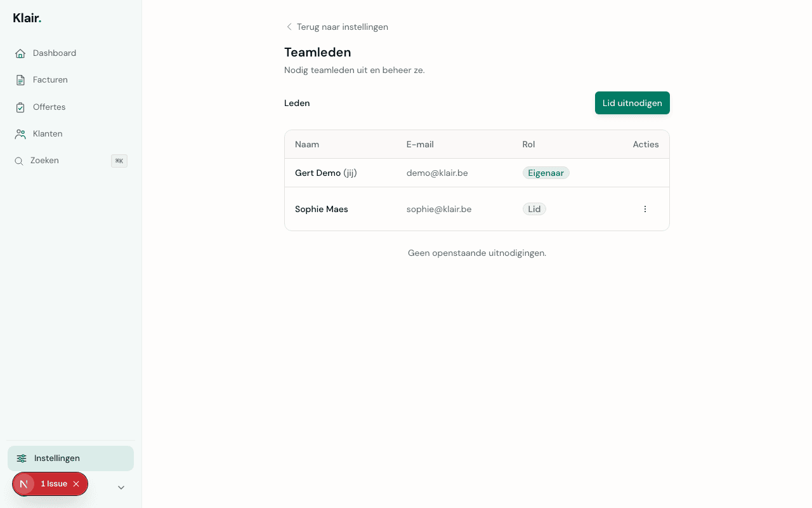Open the 1 Issue label
812x508 pixels.
[54, 484]
